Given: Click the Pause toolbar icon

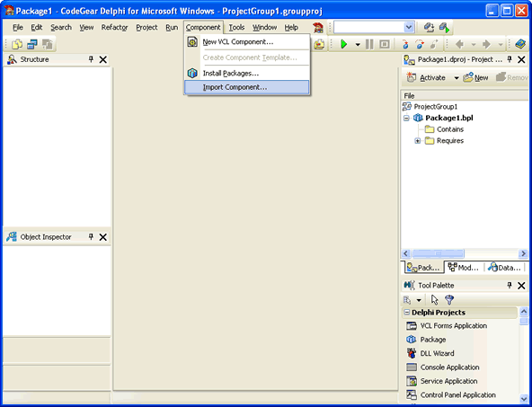Looking at the screenshot, I should (369, 44).
